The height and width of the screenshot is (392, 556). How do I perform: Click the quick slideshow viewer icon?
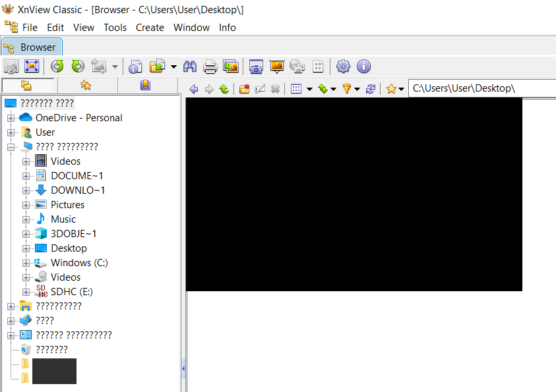[x=11, y=67]
